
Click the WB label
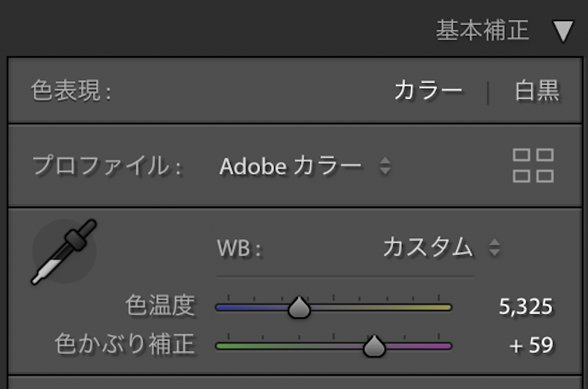[240, 249]
